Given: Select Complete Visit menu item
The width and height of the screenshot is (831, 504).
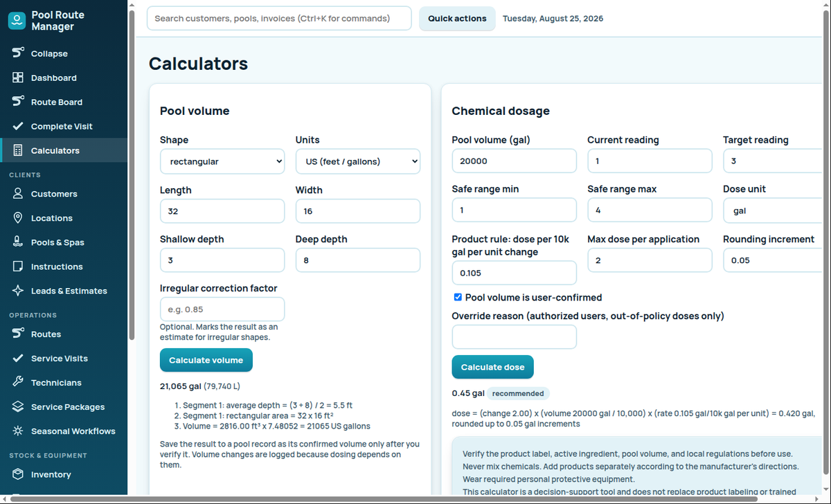Looking at the screenshot, I should click(x=64, y=126).
